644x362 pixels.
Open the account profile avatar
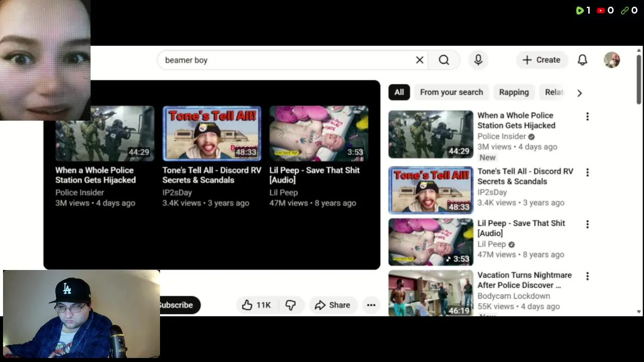click(612, 60)
